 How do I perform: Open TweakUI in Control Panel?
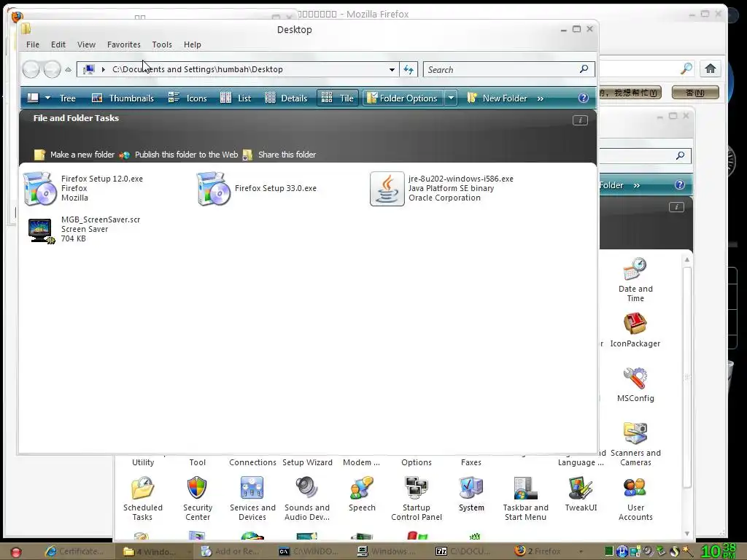click(x=581, y=494)
